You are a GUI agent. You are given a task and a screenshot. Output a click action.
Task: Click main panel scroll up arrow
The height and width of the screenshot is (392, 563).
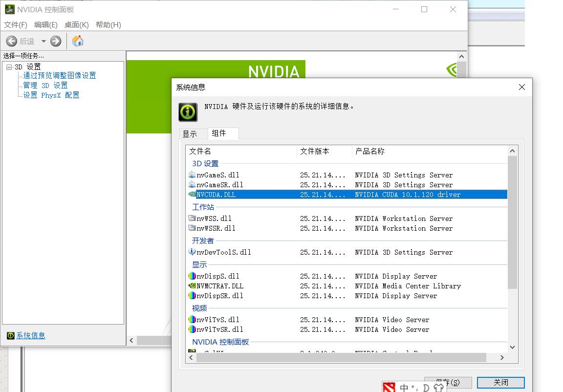[x=462, y=57]
